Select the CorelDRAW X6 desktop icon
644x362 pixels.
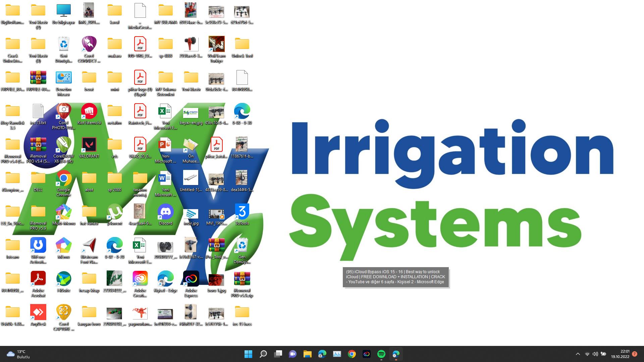[x=63, y=145]
